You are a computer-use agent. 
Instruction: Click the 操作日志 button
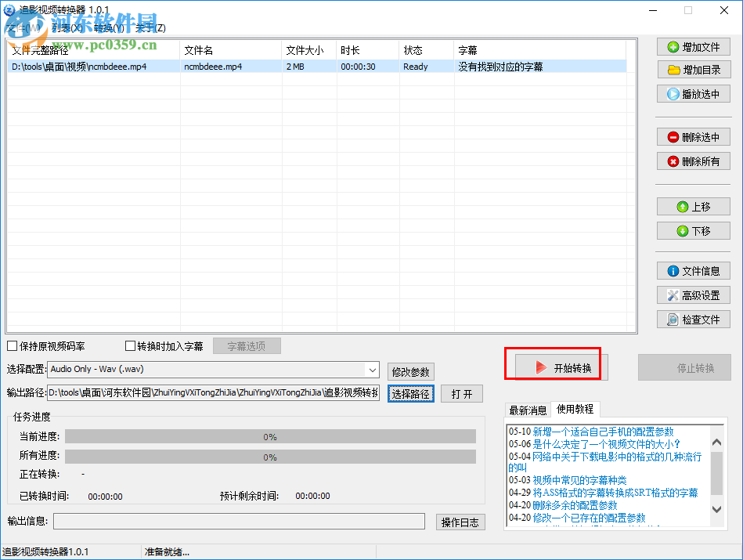pyautogui.click(x=460, y=522)
